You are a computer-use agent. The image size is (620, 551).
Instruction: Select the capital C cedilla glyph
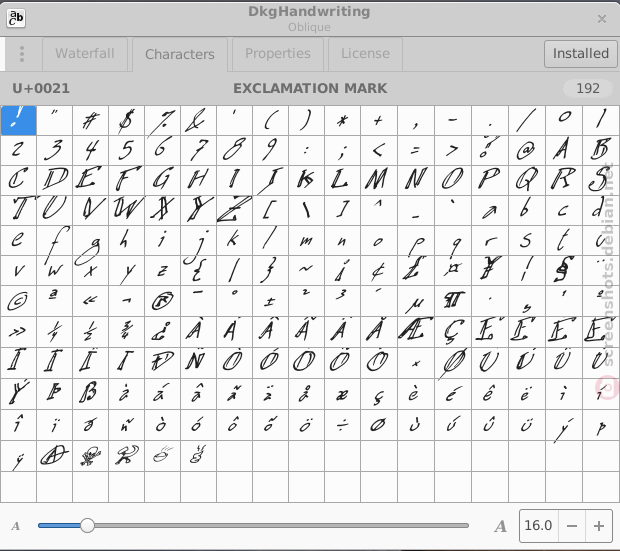(453, 331)
